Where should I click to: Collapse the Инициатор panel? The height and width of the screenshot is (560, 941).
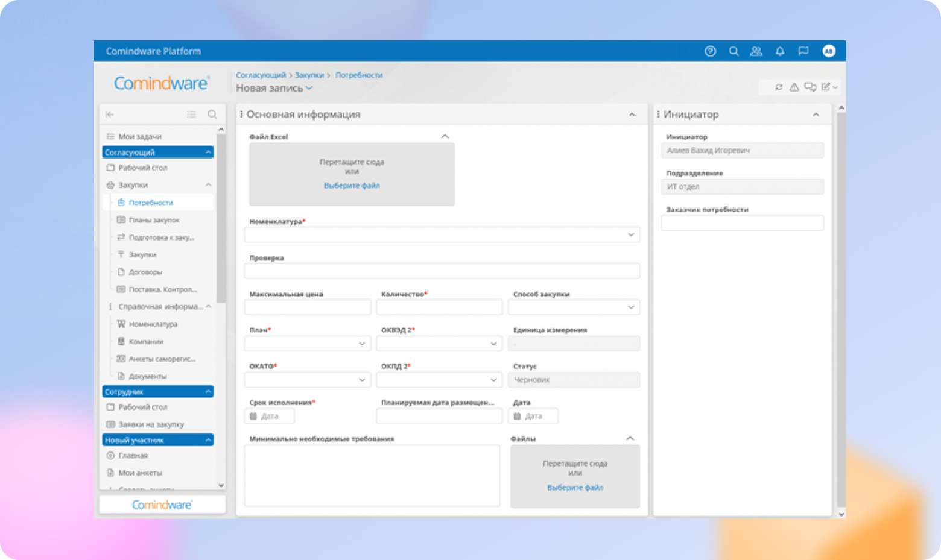coord(816,115)
